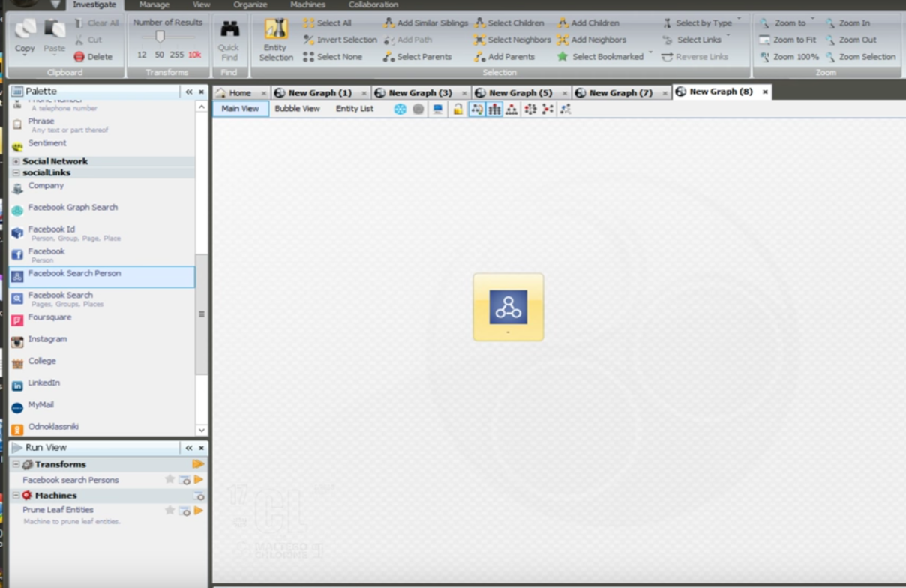Click Select None
Image resolution: width=906 pixels, height=588 pixels.
[x=332, y=57]
